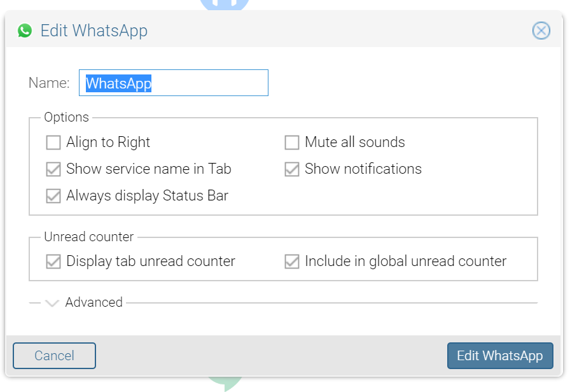The height and width of the screenshot is (392, 570).
Task: Uncheck Show service name in Tab
Action: coord(53,169)
